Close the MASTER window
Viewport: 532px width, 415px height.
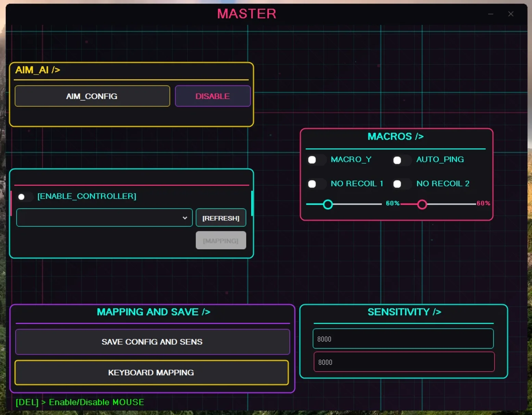(511, 14)
